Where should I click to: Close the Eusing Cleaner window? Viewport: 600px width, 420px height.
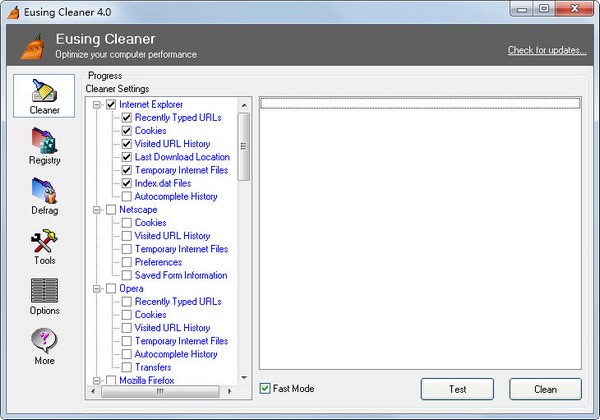[x=574, y=9]
